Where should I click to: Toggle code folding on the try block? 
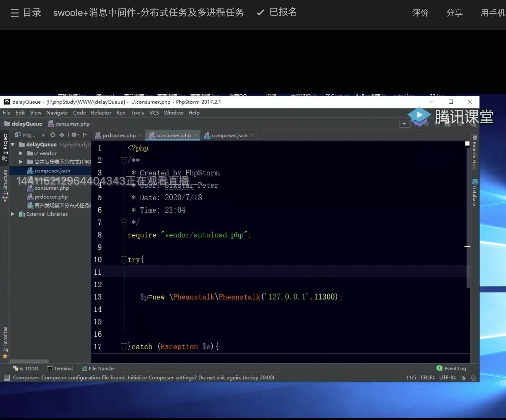tap(124, 260)
